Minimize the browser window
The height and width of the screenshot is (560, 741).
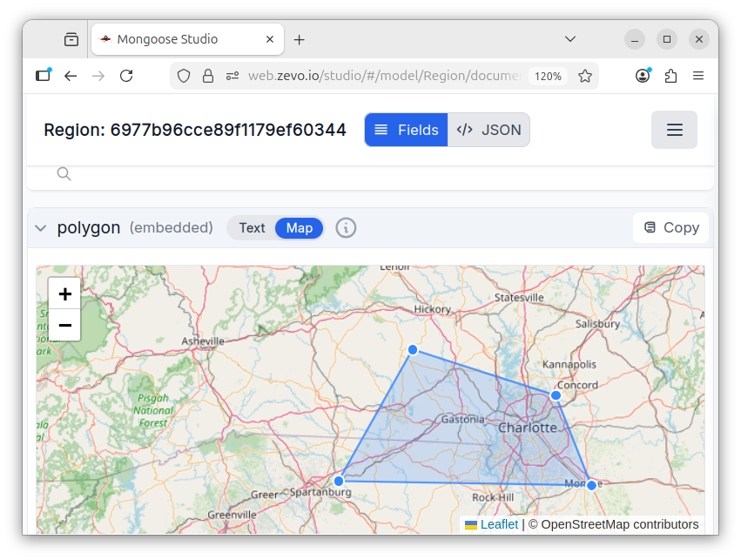(x=635, y=39)
